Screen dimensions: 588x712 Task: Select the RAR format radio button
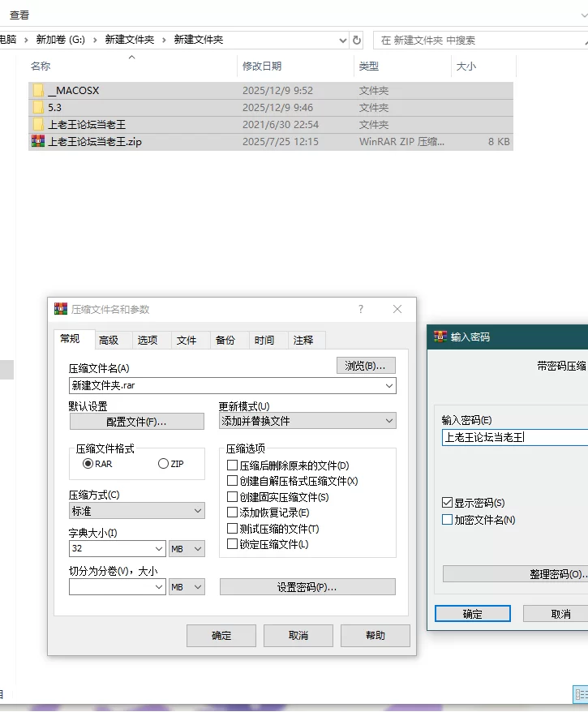(x=88, y=464)
